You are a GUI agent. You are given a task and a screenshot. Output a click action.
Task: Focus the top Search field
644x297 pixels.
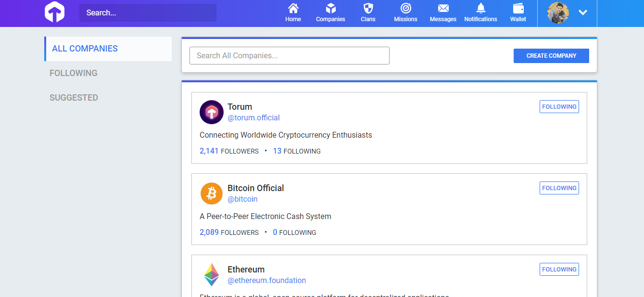(x=148, y=13)
